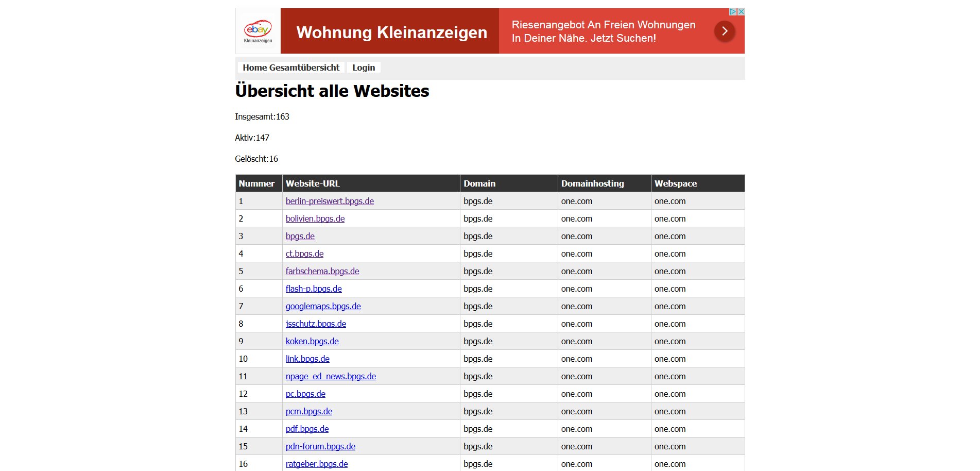The width and height of the screenshot is (980, 471).
Task: Visit the bolivien.bpgs.de link
Action: click(x=315, y=218)
